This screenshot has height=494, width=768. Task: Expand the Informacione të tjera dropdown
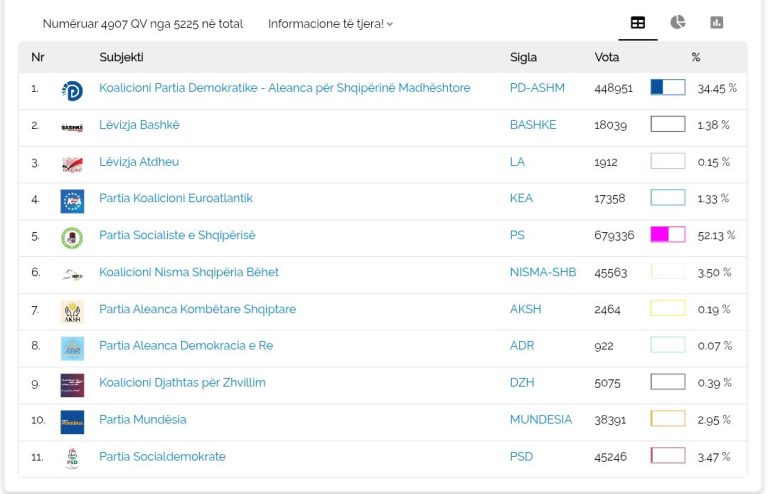(330, 24)
